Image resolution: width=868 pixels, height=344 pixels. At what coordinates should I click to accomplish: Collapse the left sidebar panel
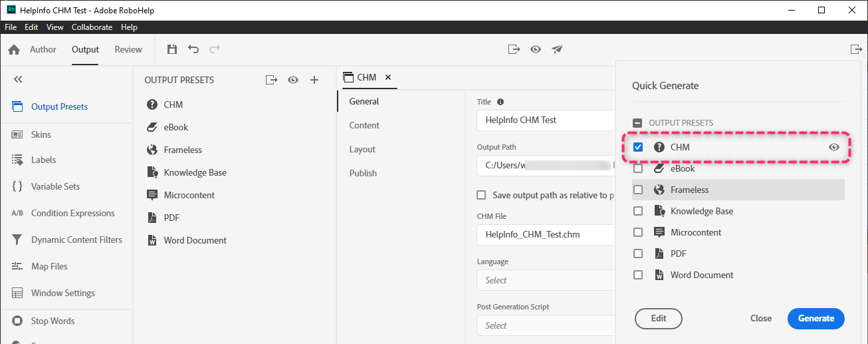pos(18,79)
